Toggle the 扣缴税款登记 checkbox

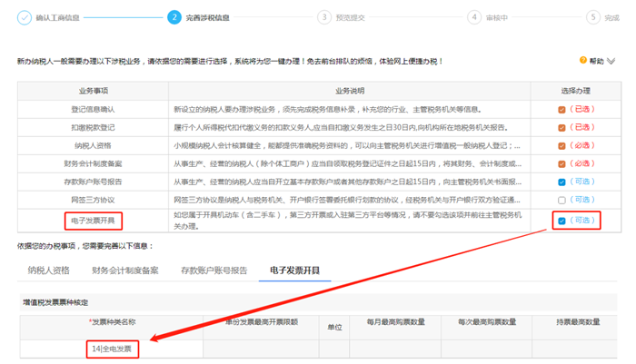562,128
